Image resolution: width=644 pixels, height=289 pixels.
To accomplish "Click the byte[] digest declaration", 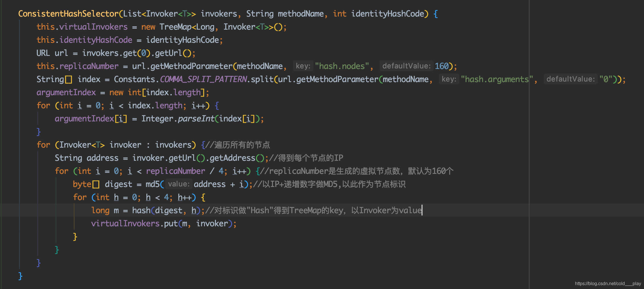I will 103,184.
